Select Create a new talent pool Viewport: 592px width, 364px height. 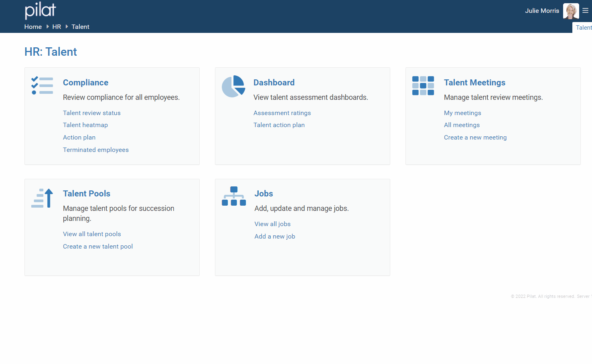pyautogui.click(x=98, y=247)
